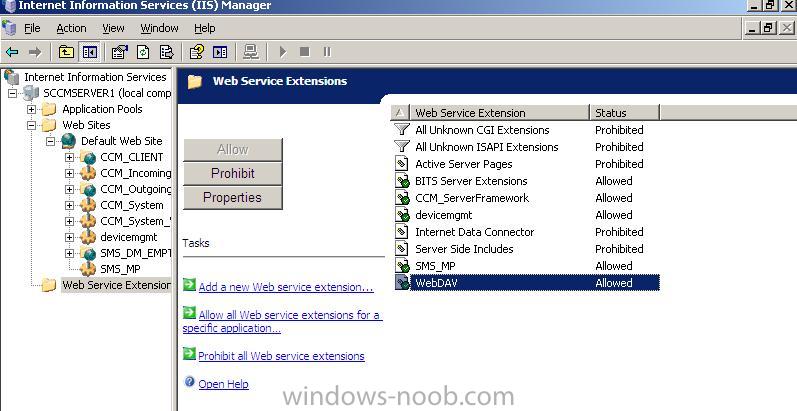Expand the CCM_Incoming node

(69, 173)
